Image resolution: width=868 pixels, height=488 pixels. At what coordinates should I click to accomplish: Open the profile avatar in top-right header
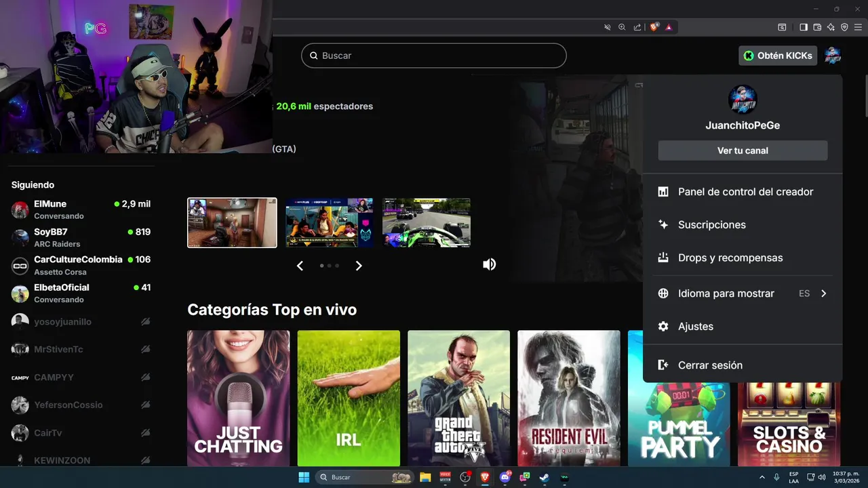tap(833, 56)
